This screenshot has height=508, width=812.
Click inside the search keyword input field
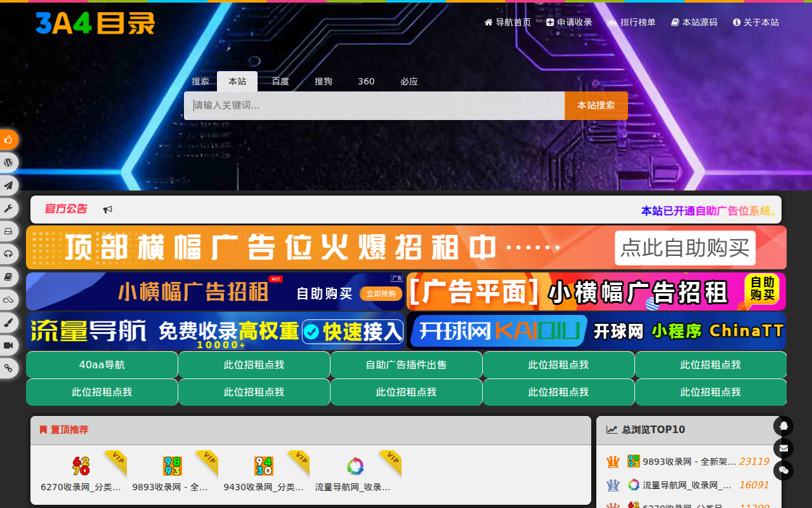374,105
